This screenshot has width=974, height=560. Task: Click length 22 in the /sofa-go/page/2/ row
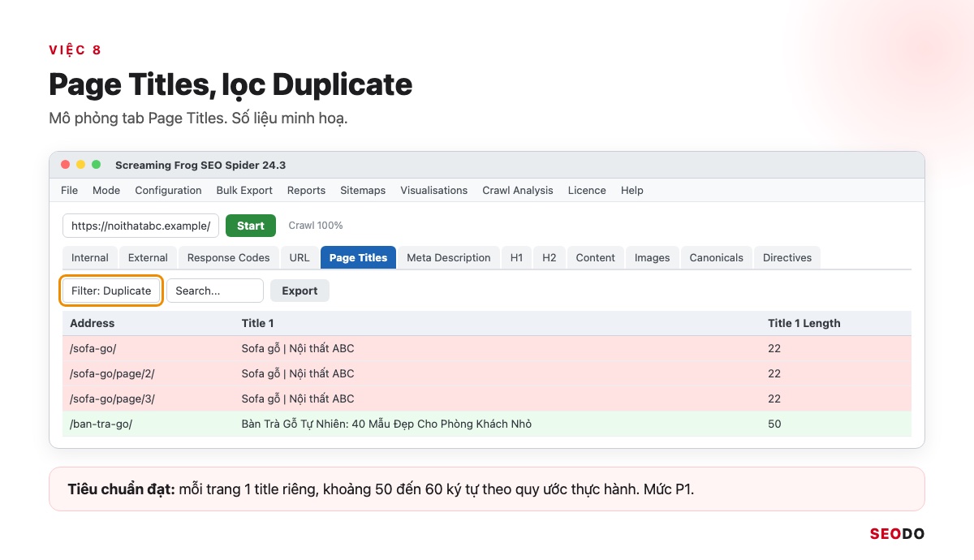(774, 373)
